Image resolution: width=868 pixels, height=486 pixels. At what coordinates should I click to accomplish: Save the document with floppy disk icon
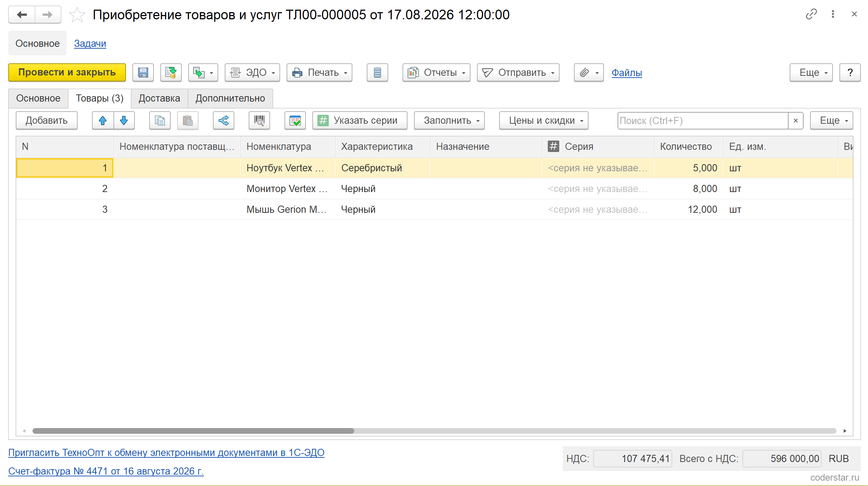143,73
